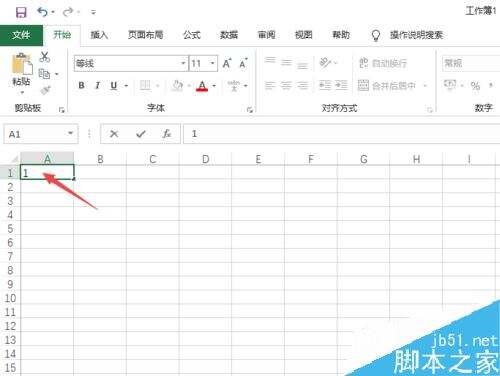500x376 pixels.
Task: Switch to the 视图 ribbon tab
Action: (x=304, y=35)
